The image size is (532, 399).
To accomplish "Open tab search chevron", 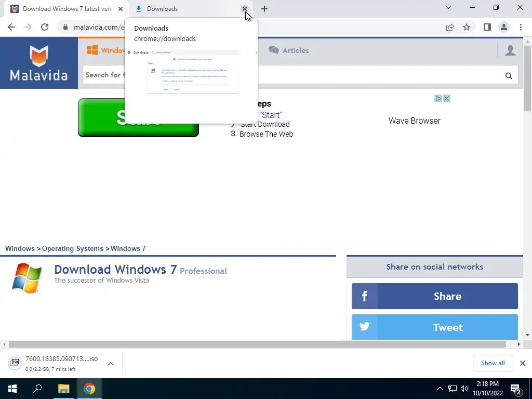I will tap(448, 7).
